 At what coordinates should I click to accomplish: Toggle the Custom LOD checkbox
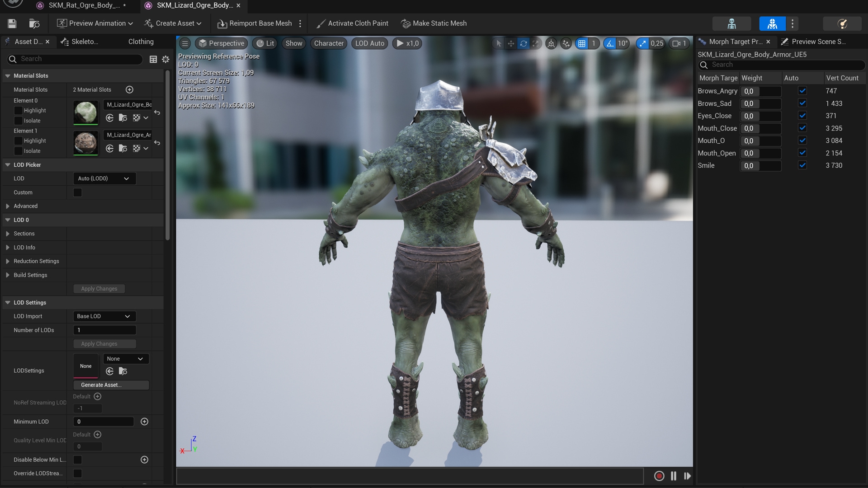[x=78, y=192]
